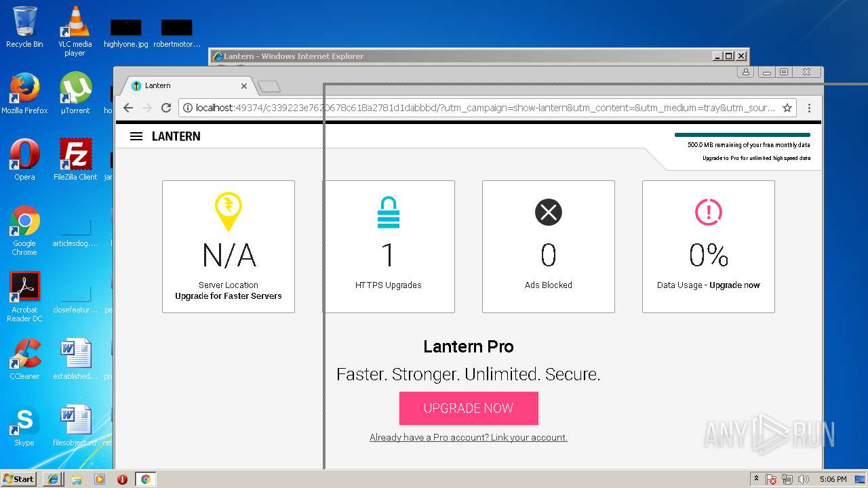This screenshot has height=488, width=868.
Task: Open Chrome user profile icon
Action: [x=746, y=72]
